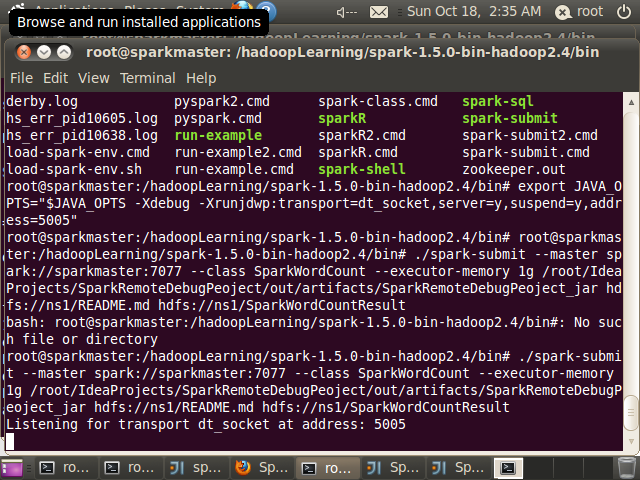Click the zookeeper.out file name
This screenshot has height=480, width=640.
coord(514,169)
